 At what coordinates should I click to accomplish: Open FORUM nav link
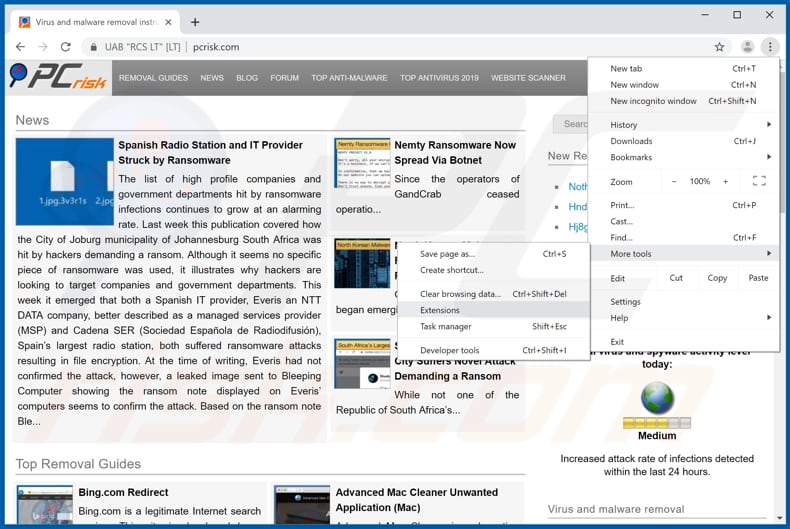tap(284, 78)
